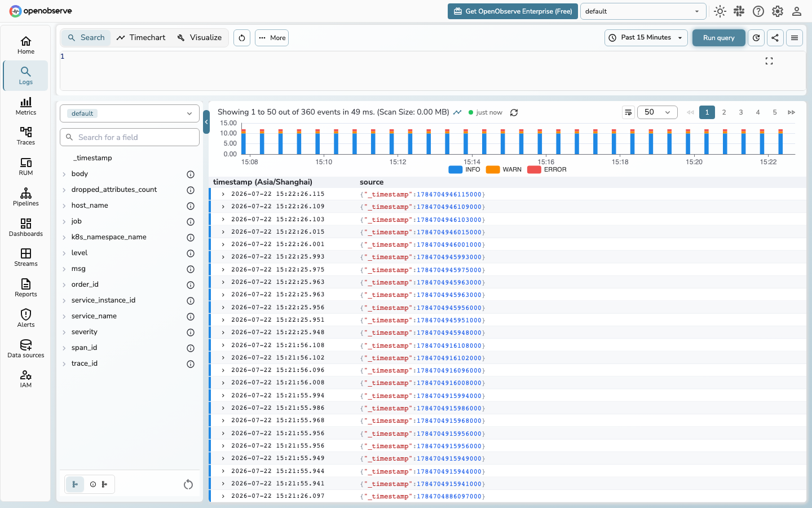The image size is (812, 508).
Task: Show info for the body field
Action: 191,174
